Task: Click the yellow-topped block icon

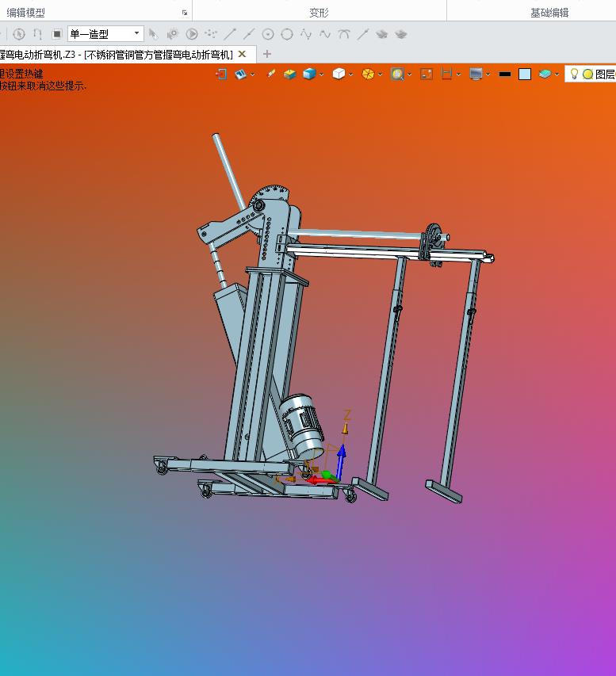Action: [x=290, y=74]
